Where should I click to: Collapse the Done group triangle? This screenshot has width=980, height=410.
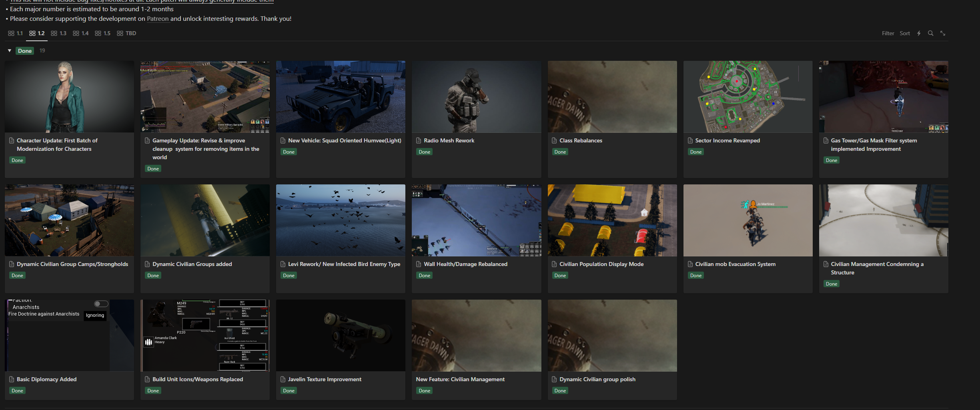(10, 51)
